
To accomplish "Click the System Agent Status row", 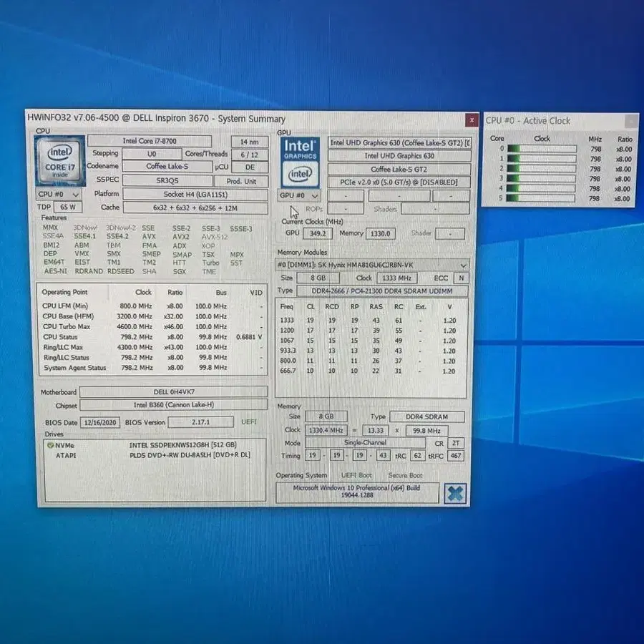I will (x=152, y=368).
